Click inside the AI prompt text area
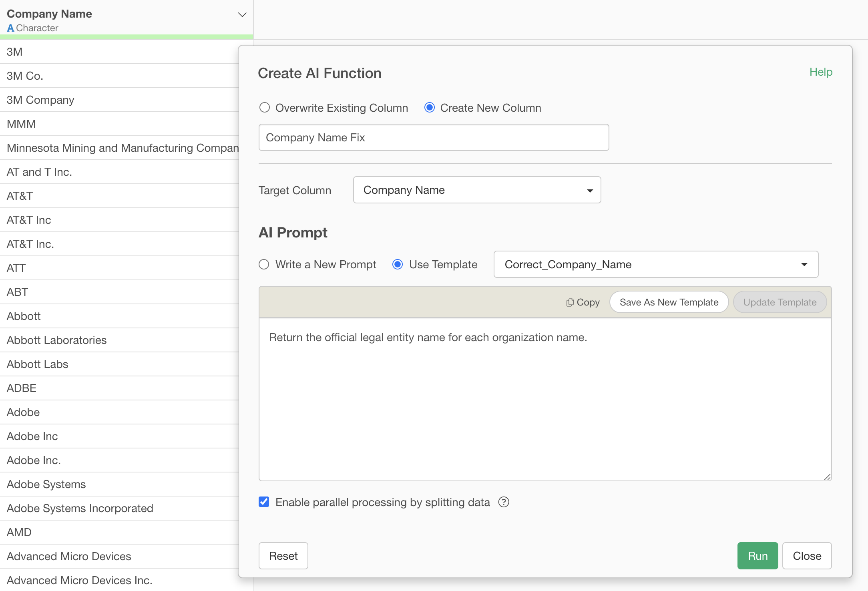 (545, 400)
